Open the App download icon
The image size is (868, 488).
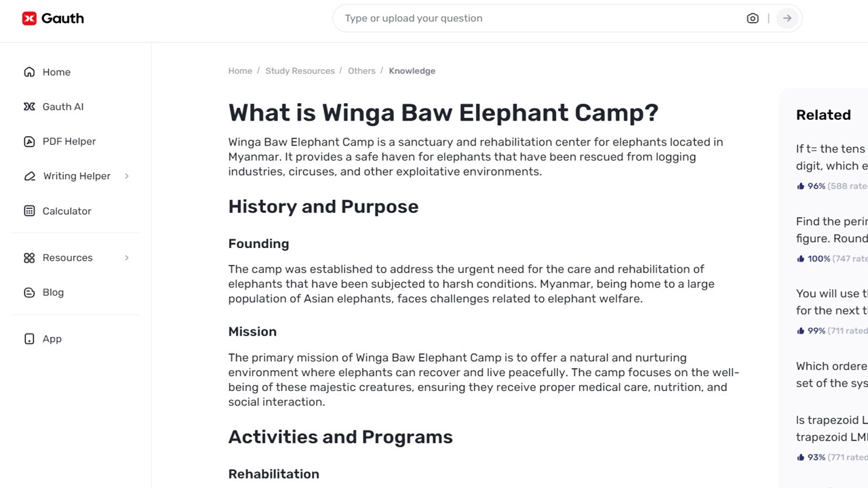(29, 339)
